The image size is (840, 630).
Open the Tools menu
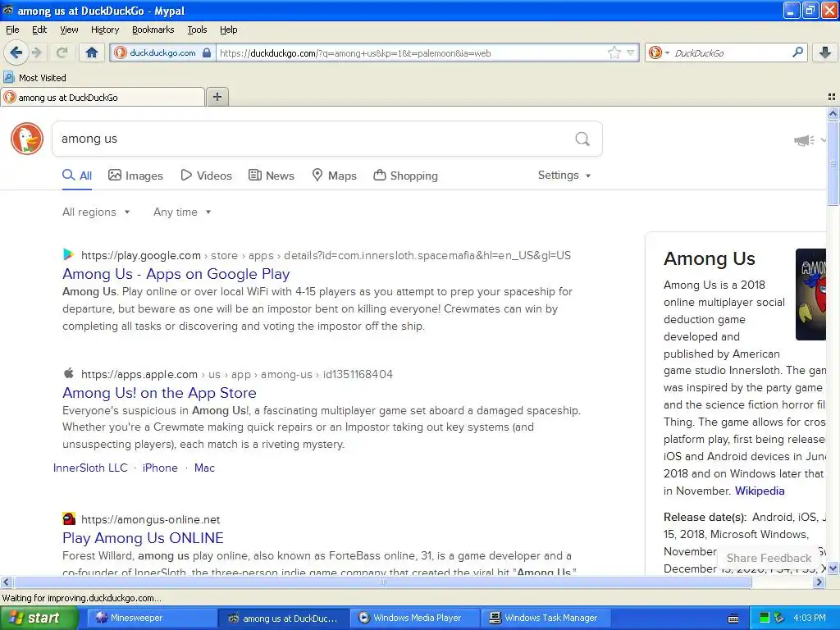tap(197, 30)
